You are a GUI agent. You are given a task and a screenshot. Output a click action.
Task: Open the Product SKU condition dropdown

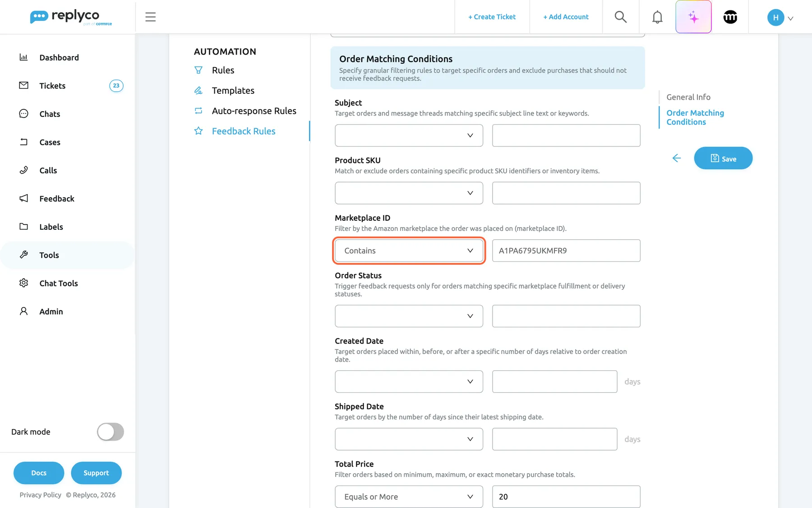point(409,193)
